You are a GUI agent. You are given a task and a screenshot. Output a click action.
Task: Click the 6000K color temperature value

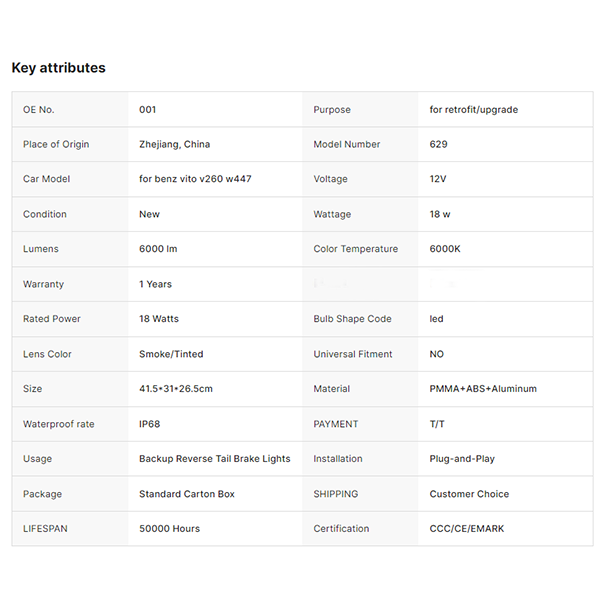tap(446, 250)
